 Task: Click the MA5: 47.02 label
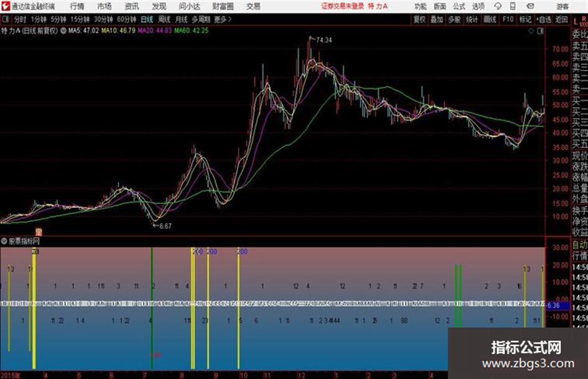pos(83,30)
